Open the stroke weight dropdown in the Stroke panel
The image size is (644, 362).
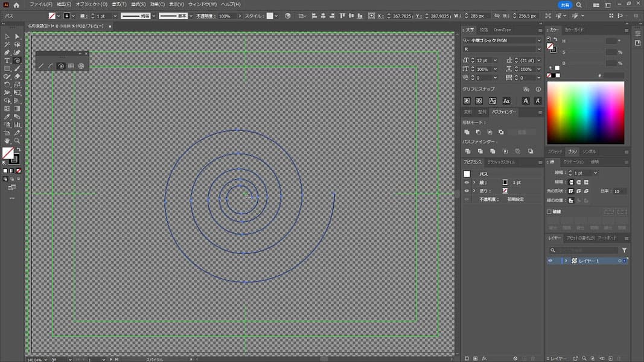pos(595,173)
